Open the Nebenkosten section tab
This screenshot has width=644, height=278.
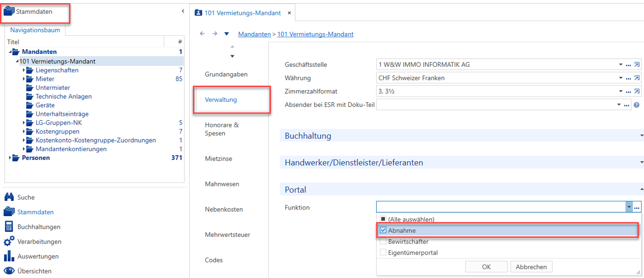[224, 209]
